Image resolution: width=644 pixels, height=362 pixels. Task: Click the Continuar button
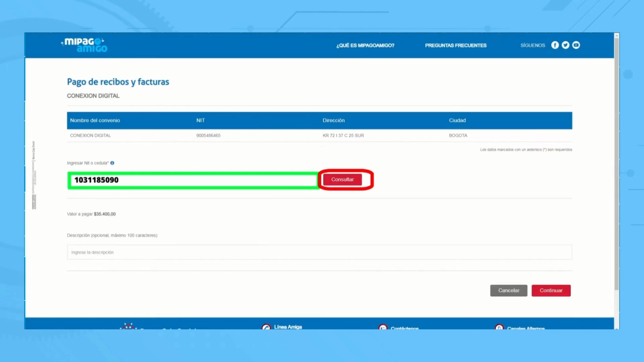pyautogui.click(x=551, y=291)
